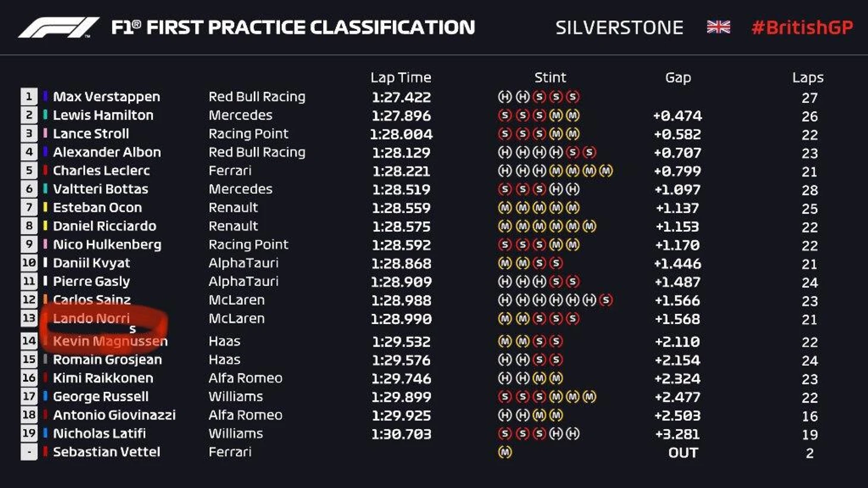Click Max Verstappen's blue team colour bar
Viewport: 868px width, 488px height.
click(x=45, y=96)
